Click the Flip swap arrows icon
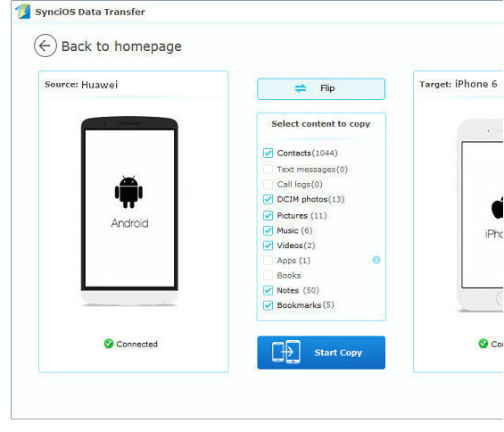This screenshot has height=432, width=504. 301,88
